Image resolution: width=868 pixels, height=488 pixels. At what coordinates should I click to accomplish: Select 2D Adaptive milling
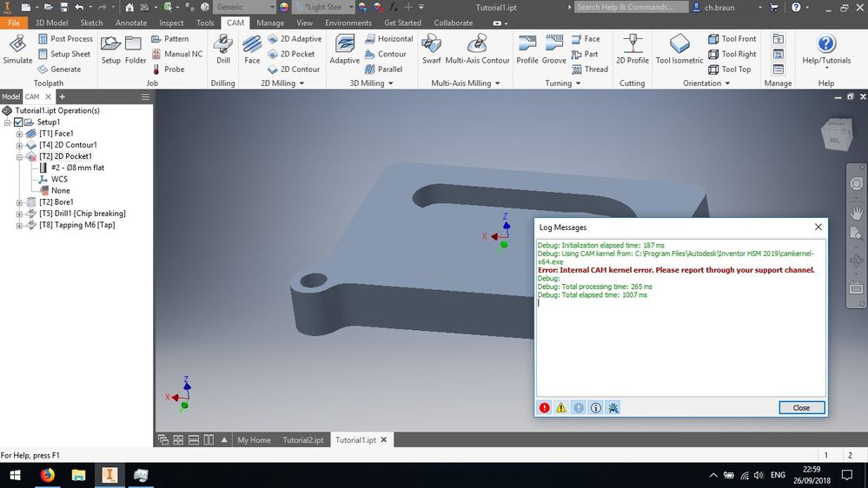(295, 39)
